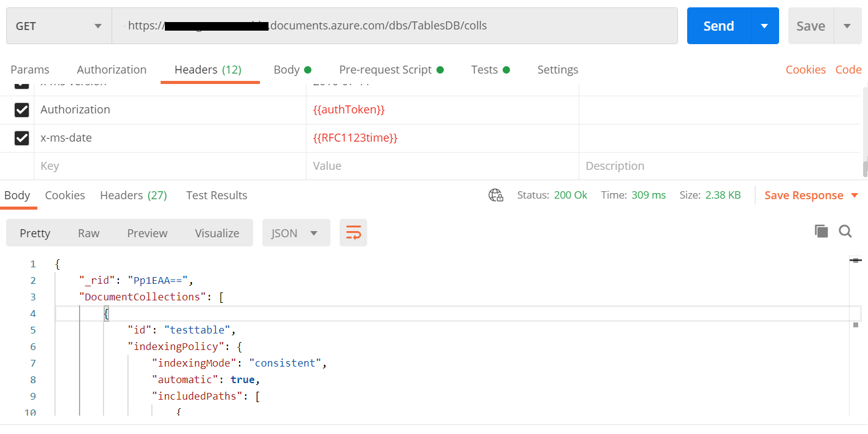Click the request URL input field
868x434 pixels.
pyautogui.click(x=395, y=26)
